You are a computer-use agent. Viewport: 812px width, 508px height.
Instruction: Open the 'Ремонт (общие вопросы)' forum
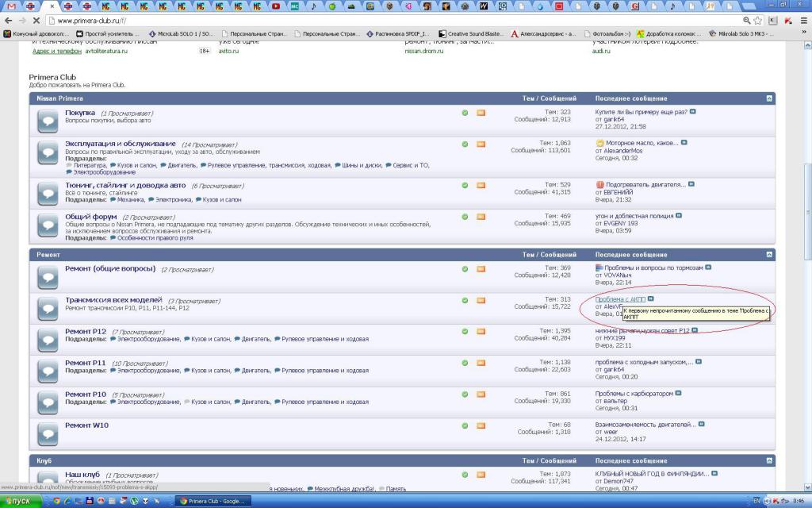click(x=110, y=268)
